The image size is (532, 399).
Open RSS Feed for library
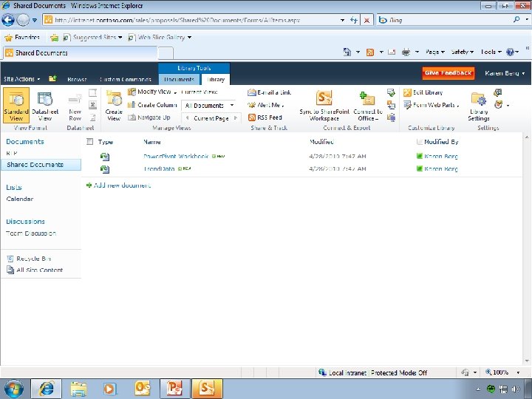pos(265,117)
